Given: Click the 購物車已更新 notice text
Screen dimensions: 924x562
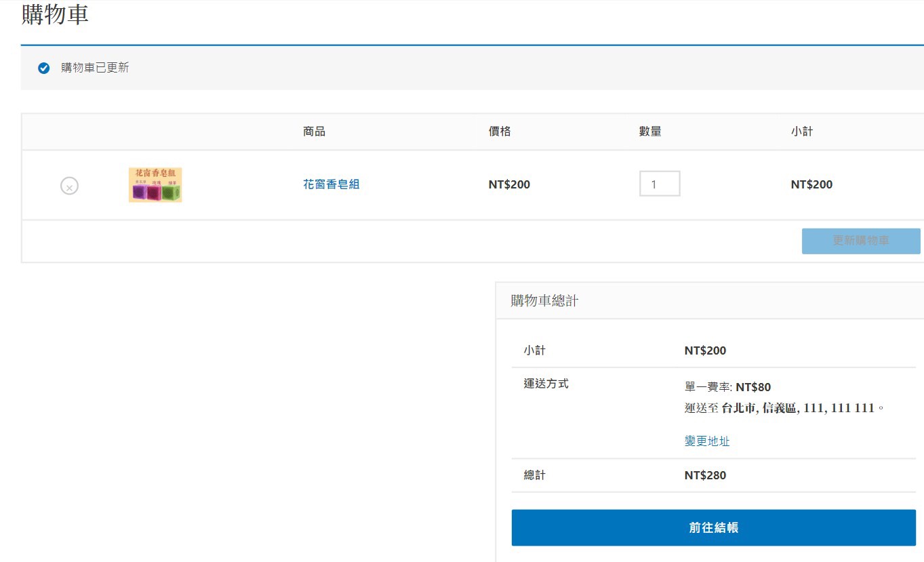Looking at the screenshot, I should coord(95,68).
